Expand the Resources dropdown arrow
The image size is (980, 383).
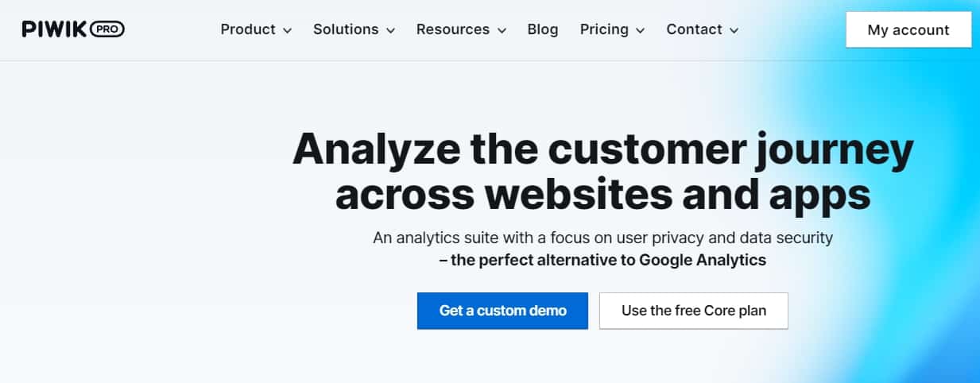(502, 30)
